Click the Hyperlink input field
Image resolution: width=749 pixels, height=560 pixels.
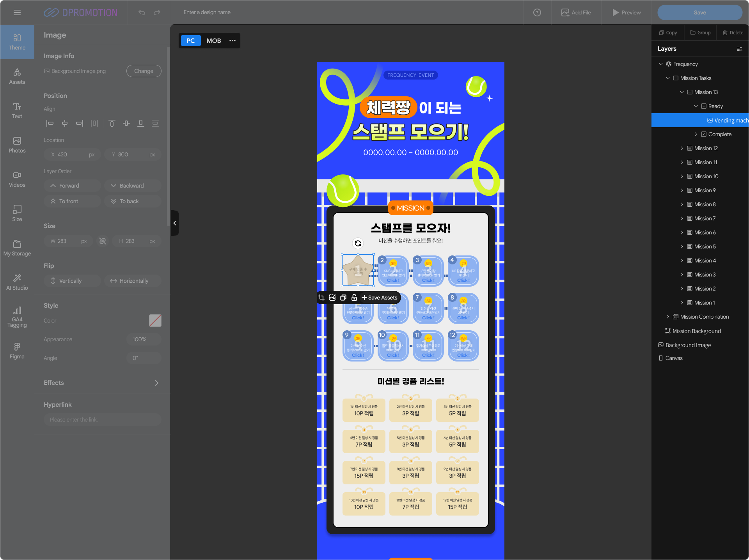point(102,420)
